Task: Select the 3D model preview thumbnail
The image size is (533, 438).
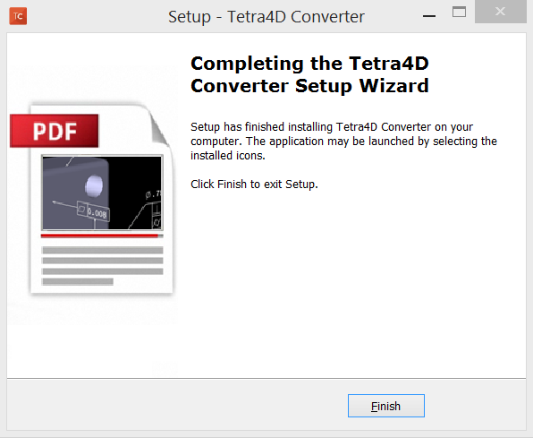Action: pos(102,192)
